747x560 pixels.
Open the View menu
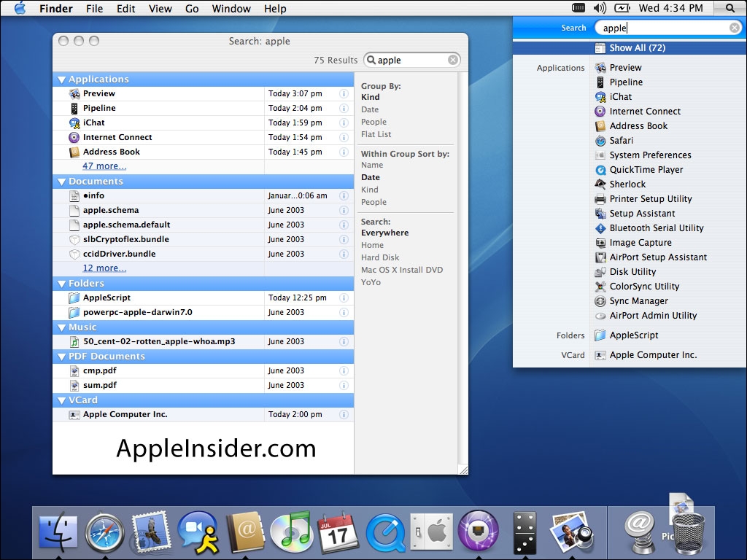click(x=160, y=9)
